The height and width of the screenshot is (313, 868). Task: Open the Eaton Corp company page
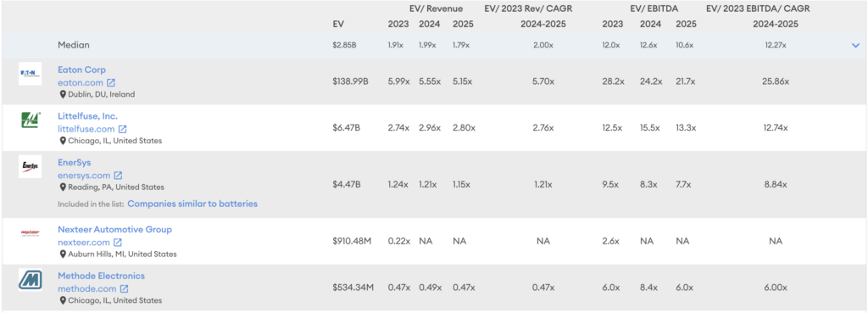(82, 70)
